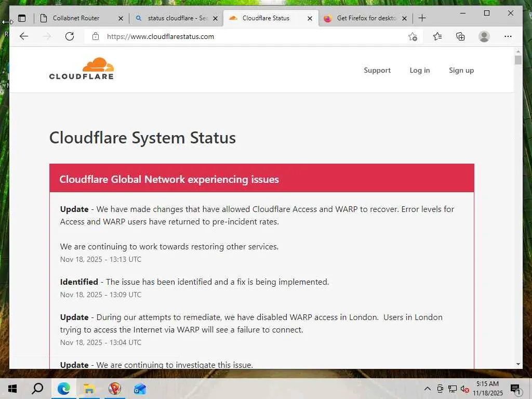Open the Support link
Image resolution: width=532 pixels, height=399 pixels.
tap(377, 70)
